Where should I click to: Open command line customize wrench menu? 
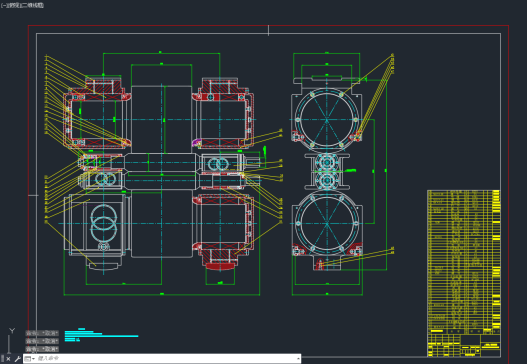(x=17, y=359)
